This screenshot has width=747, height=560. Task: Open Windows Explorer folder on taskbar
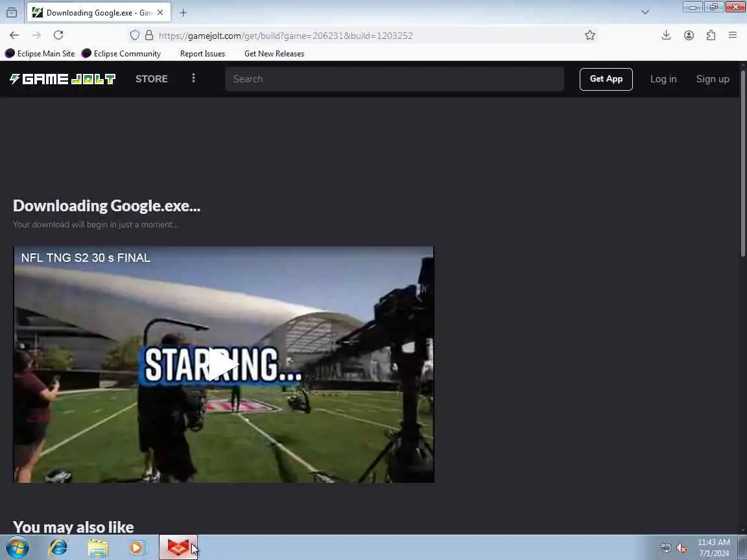pos(98,548)
